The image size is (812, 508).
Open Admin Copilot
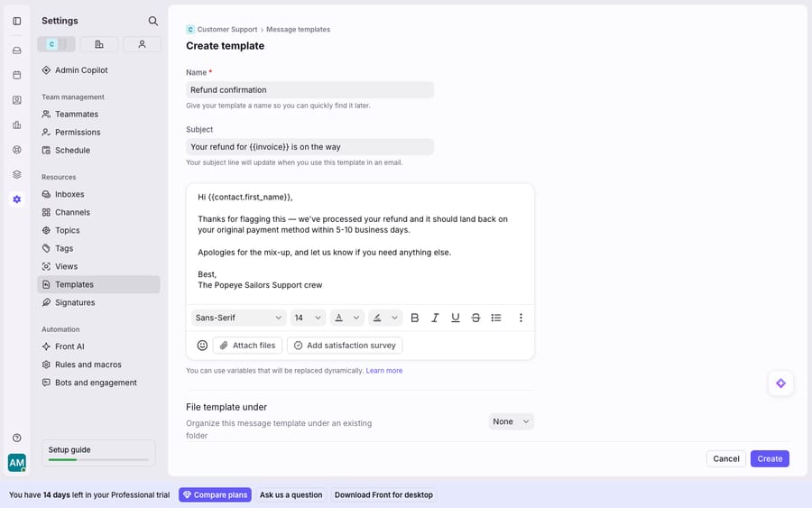coord(98,69)
